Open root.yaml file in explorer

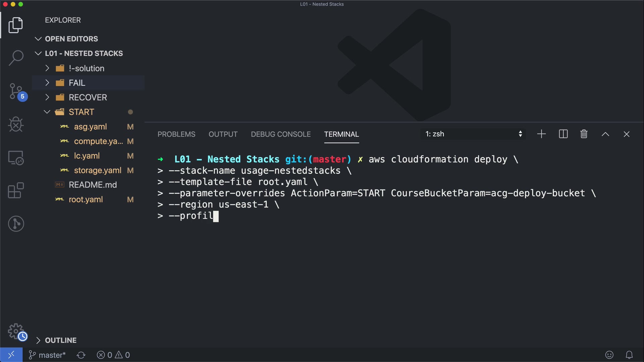click(86, 199)
